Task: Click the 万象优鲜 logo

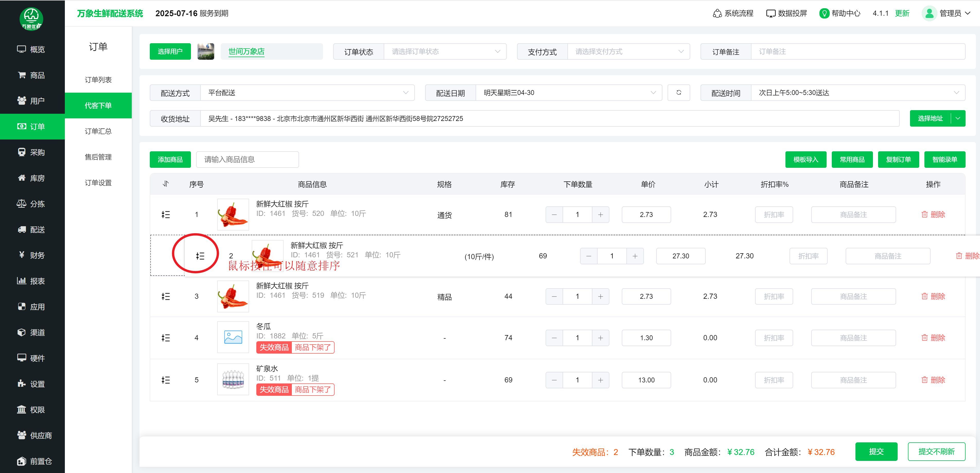Action: (31, 19)
